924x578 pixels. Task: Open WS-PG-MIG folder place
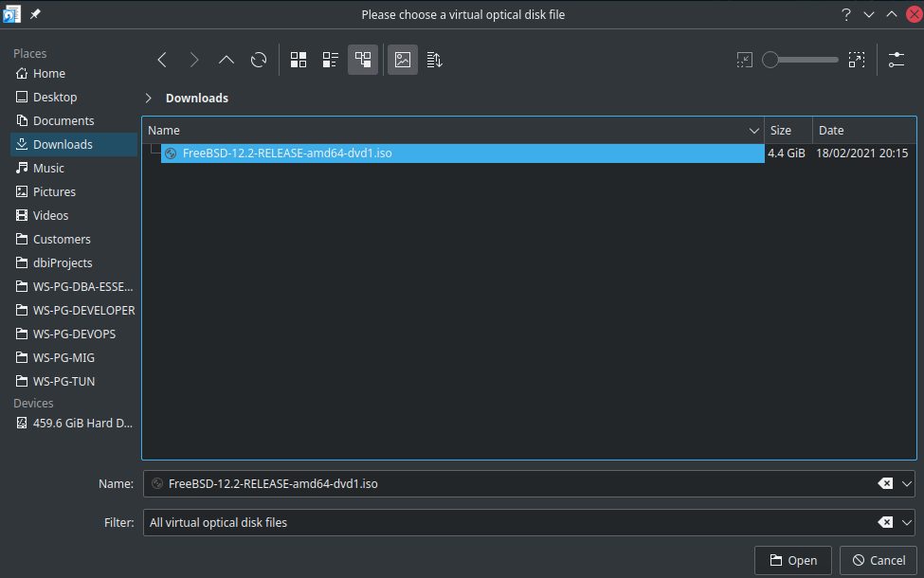click(x=74, y=357)
